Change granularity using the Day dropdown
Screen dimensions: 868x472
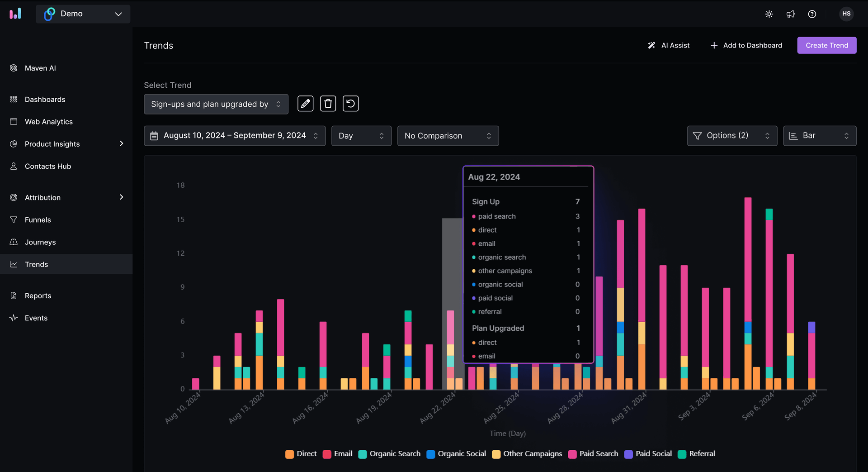pyautogui.click(x=361, y=135)
